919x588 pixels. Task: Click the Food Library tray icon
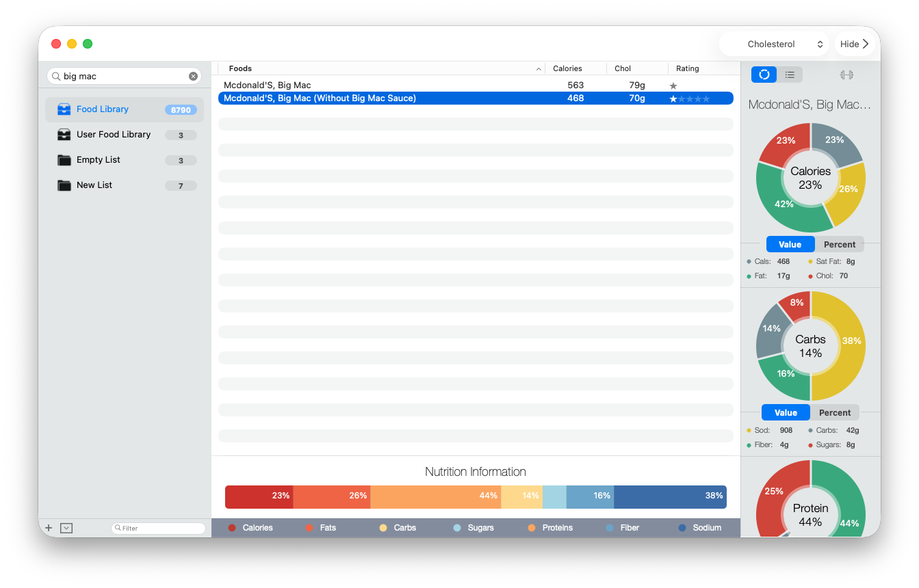coord(64,109)
